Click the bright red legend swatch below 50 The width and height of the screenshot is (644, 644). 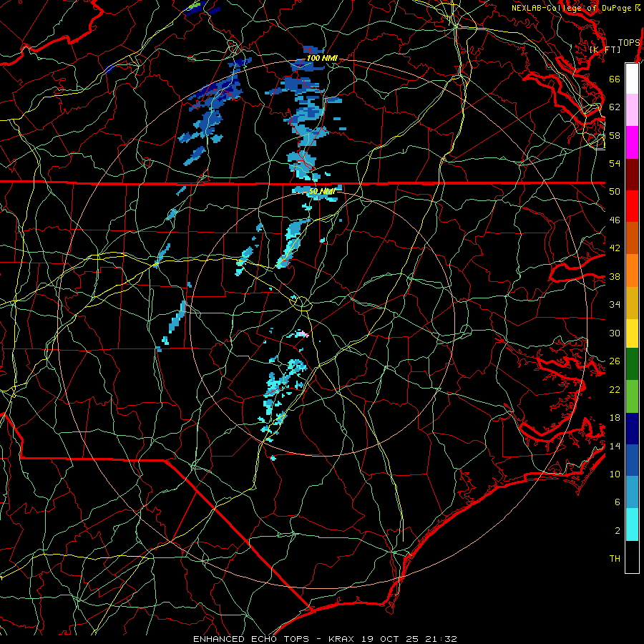[x=632, y=206]
